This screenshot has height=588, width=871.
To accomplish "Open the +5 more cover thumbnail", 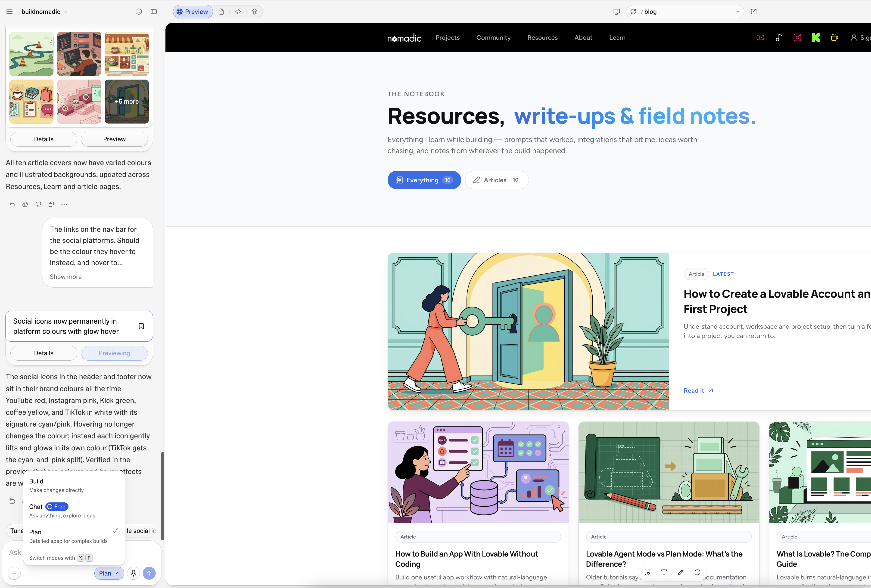I will [127, 102].
